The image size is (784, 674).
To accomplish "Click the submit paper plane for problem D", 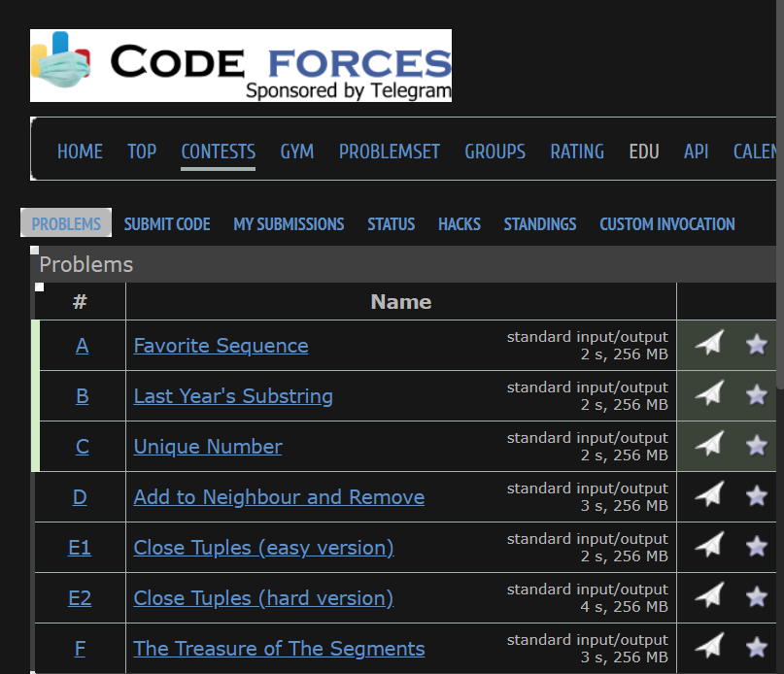I will coord(708,495).
